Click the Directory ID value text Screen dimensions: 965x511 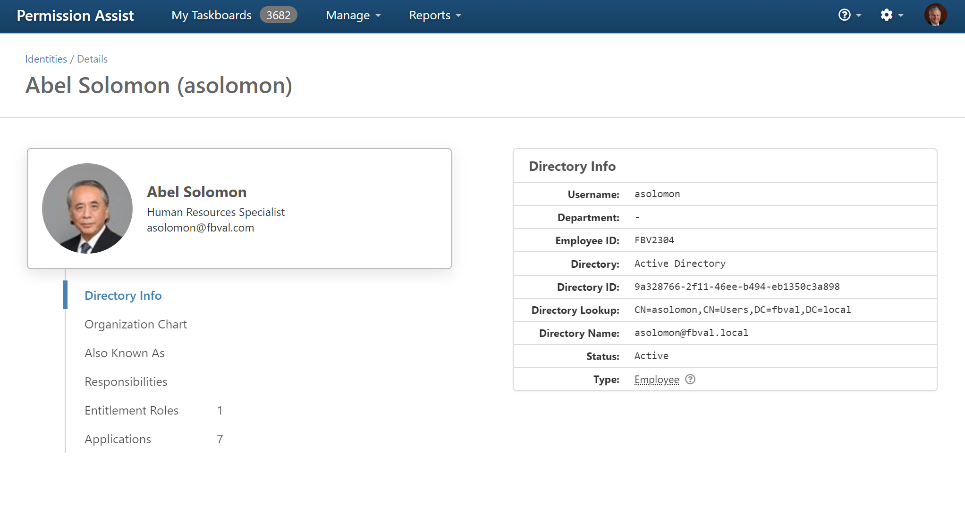click(x=736, y=287)
